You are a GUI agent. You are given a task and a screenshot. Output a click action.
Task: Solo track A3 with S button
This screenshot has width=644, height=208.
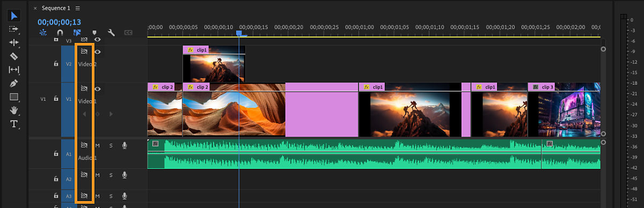[111, 196]
